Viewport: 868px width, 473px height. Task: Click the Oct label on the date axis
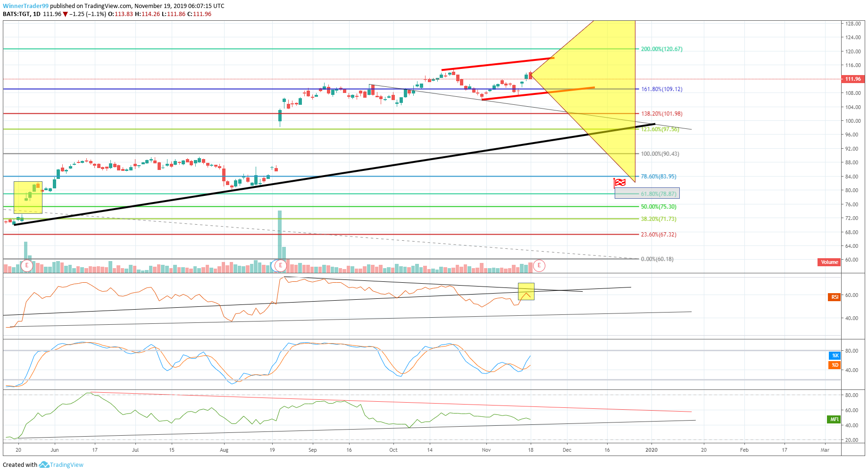(393, 450)
